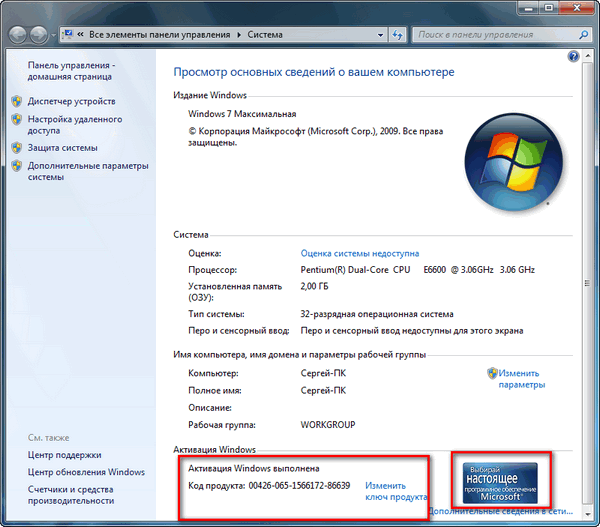Open recent pages dropdown next to Forward arrow

click(x=53, y=36)
